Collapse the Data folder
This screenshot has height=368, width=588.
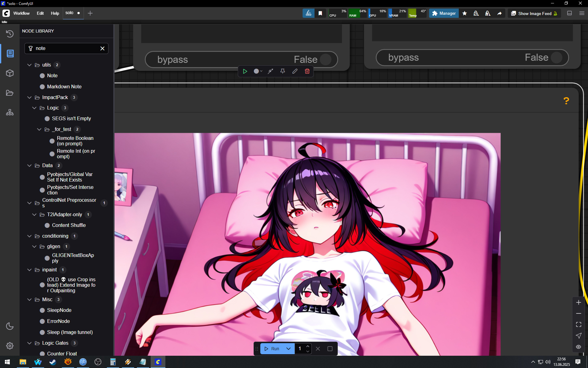pyautogui.click(x=29, y=166)
